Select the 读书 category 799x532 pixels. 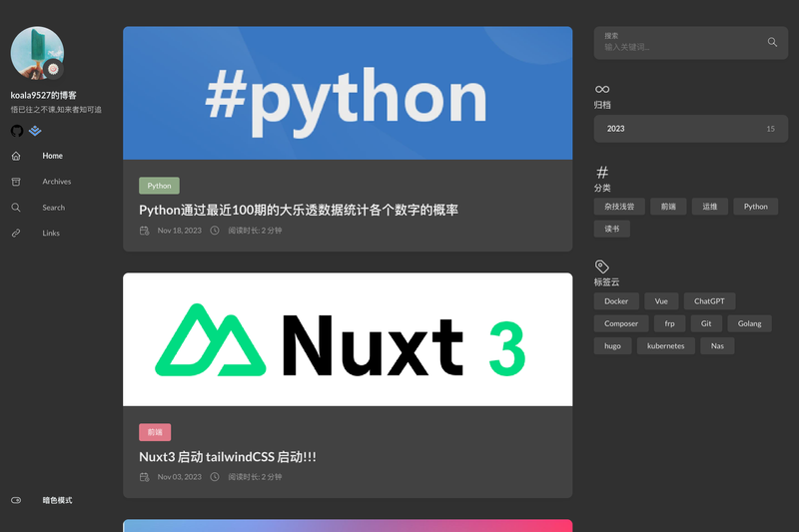612,230
